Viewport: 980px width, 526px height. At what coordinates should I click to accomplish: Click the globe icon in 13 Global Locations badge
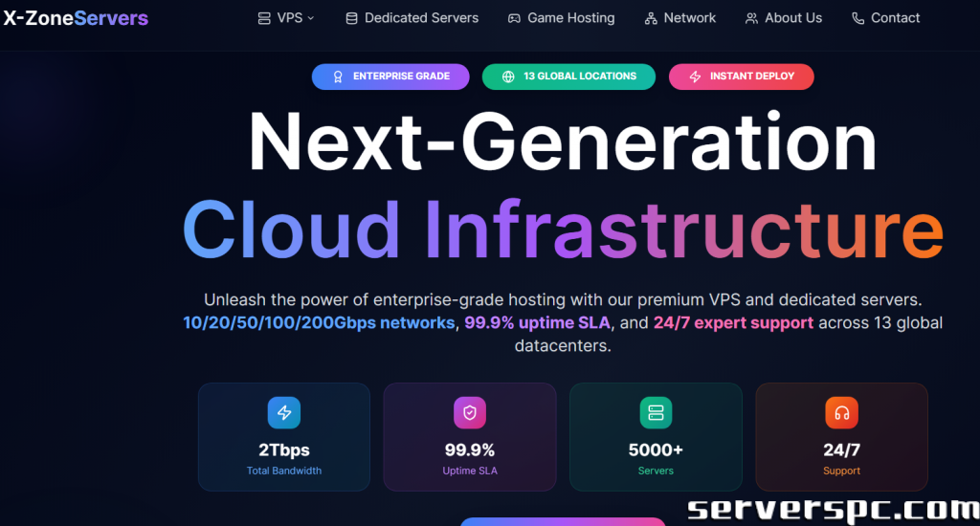coord(508,77)
